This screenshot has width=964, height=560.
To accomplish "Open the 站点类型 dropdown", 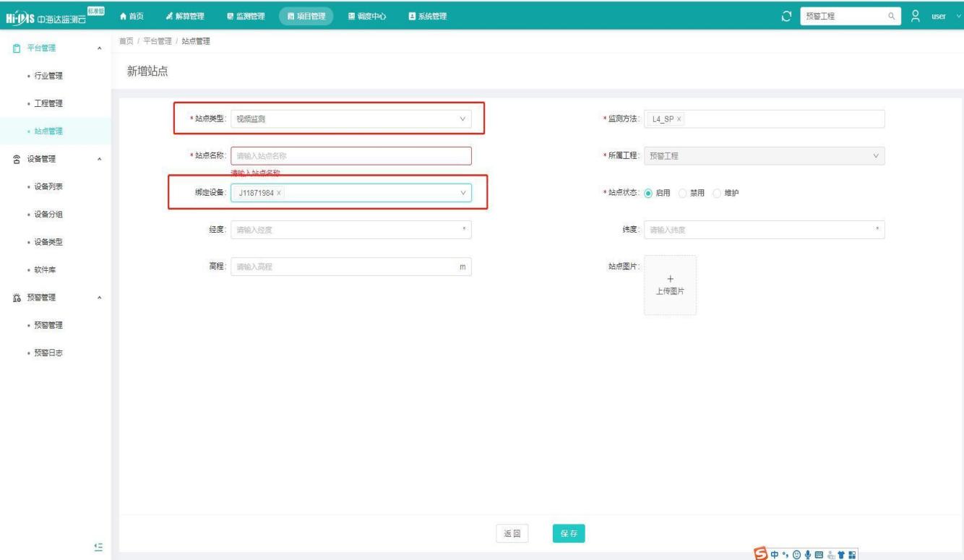I will point(350,119).
